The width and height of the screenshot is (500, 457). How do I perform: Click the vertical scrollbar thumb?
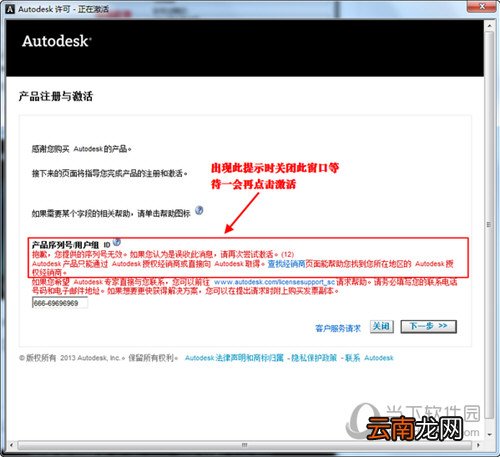pyautogui.click(x=489, y=225)
